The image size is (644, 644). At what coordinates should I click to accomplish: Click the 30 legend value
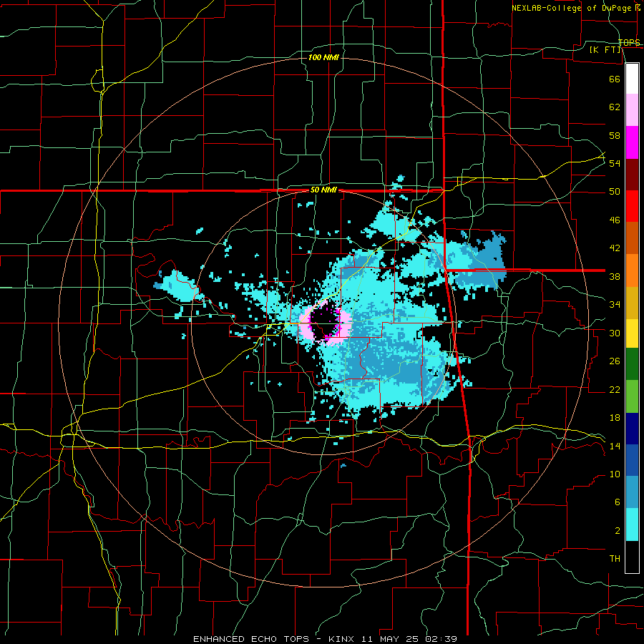[x=615, y=333]
